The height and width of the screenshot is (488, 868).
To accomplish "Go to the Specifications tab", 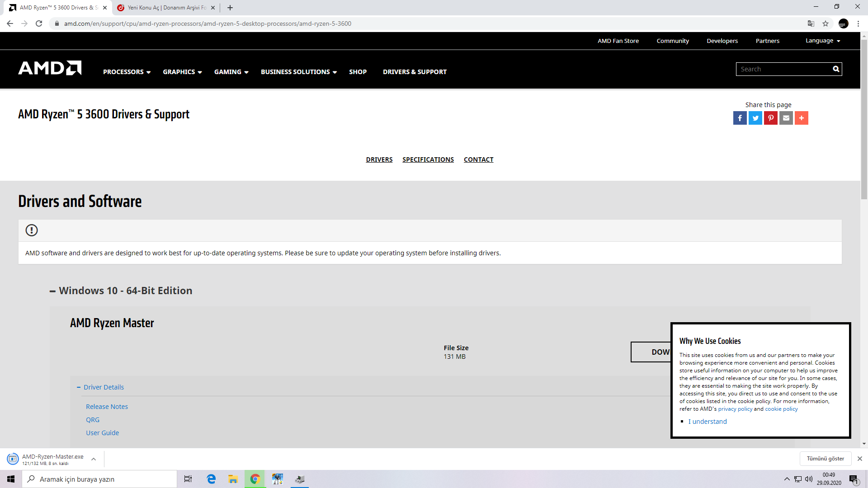I will coord(428,160).
